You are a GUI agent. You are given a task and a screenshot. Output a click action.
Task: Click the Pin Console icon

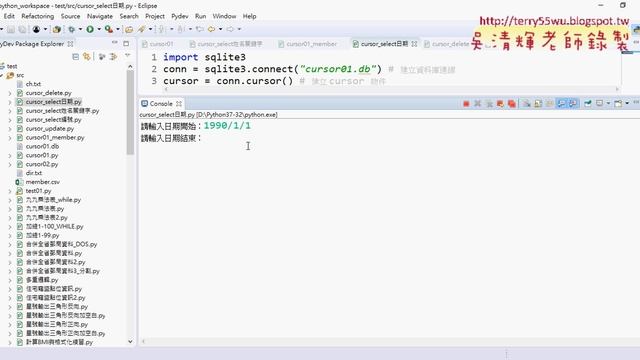pyautogui.click(x=588, y=104)
